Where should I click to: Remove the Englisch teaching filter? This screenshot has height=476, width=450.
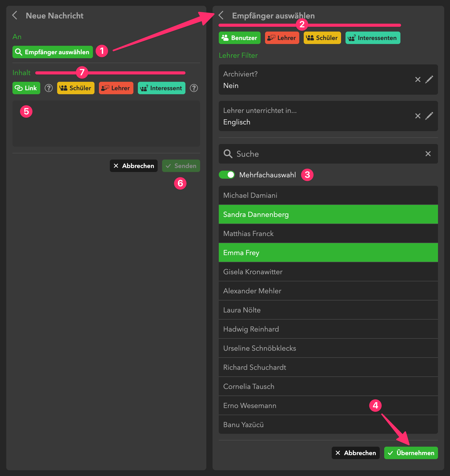[418, 116]
